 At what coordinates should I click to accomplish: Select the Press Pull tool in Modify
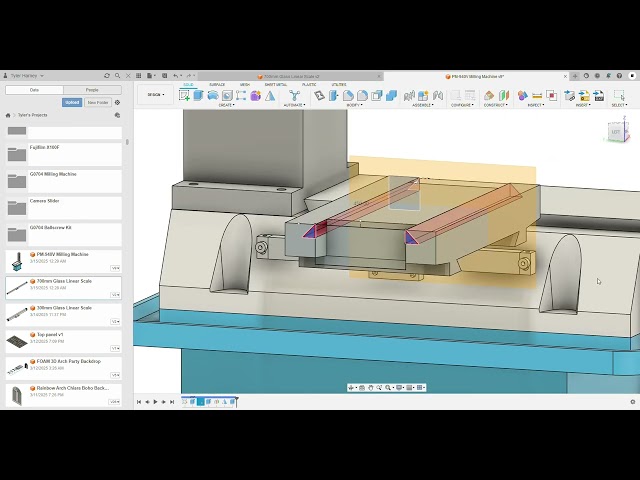(x=334, y=96)
